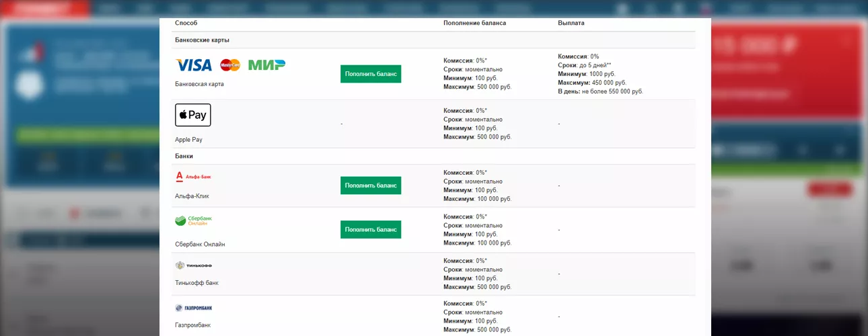Screen dimensions: 868x336
Task: Select the Sberbank Online logo
Action: click(193, 221)
